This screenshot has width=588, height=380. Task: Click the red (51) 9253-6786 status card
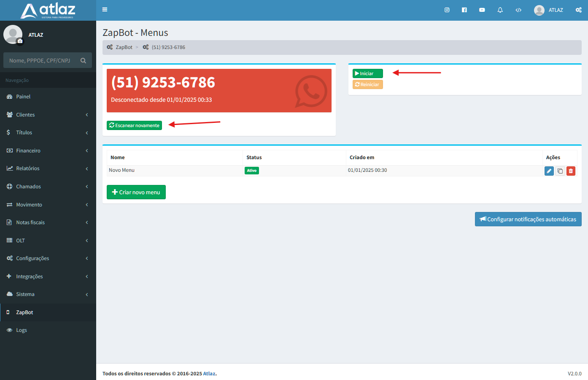219,90
